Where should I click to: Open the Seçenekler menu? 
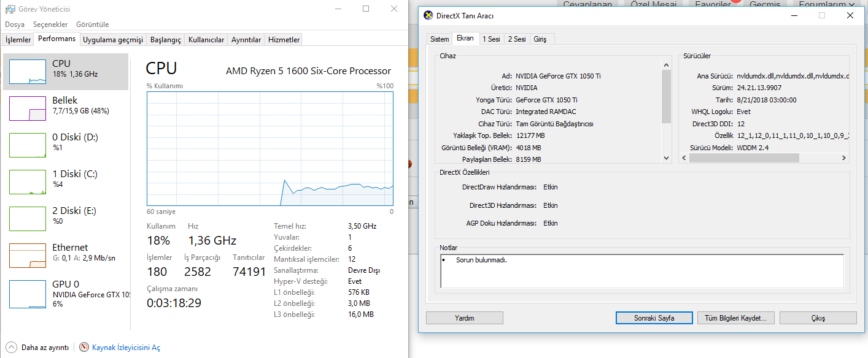click(x=50, y=25)
